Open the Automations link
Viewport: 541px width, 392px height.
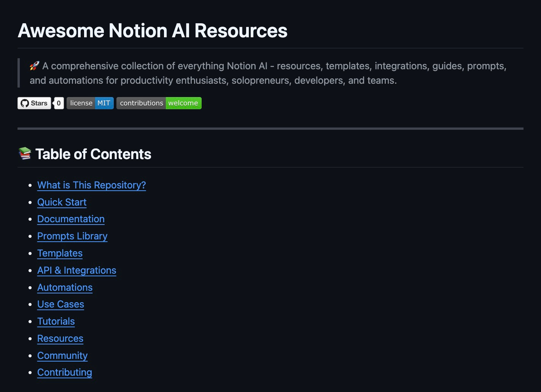click(x=65, y=287)
